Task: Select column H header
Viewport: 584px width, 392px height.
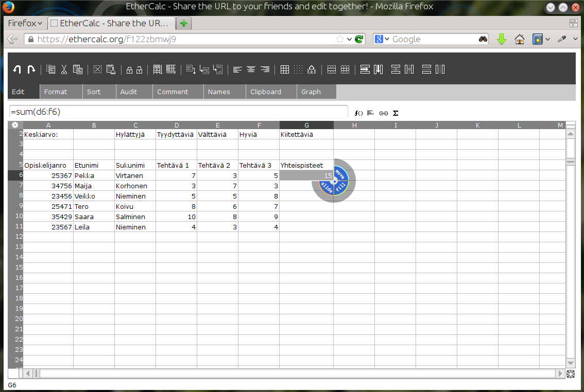Action: 354,126
